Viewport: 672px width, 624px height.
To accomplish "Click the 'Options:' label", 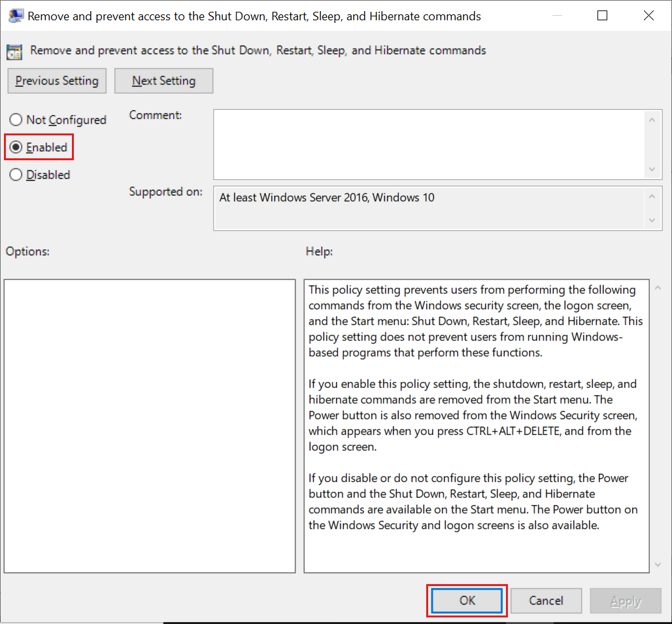I will (x=27, y=251).
